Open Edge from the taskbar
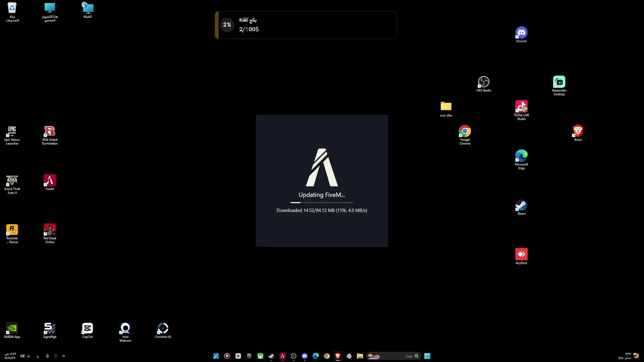Viewport: 644px width, 362px height. tap(315, 356)
